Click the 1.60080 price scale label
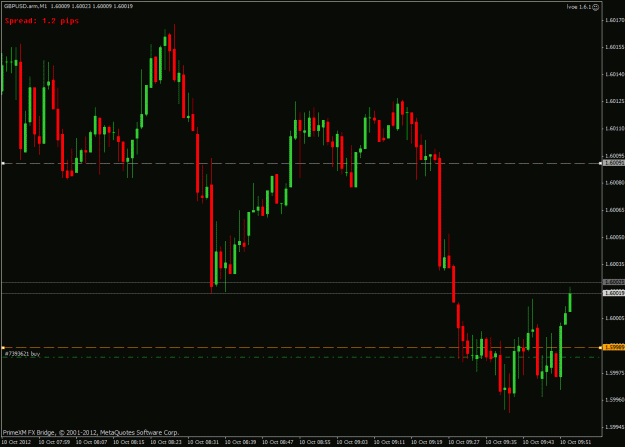The image size is (625, 447). (614, 183)
